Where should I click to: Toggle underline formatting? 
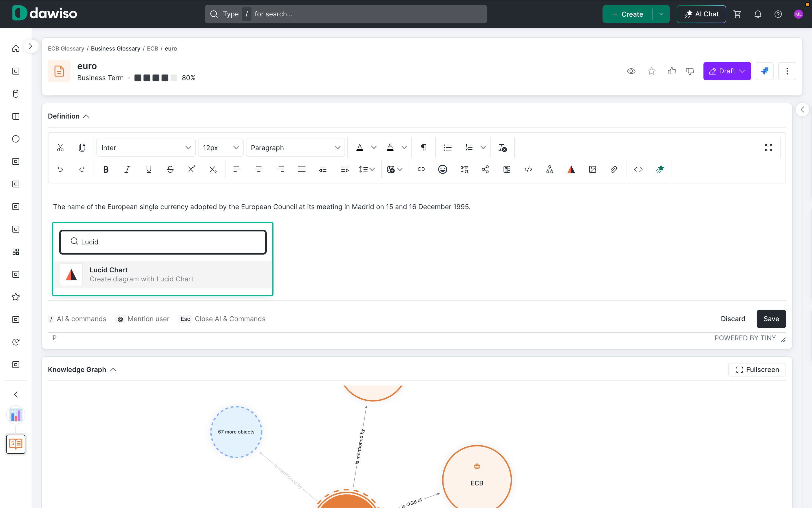pos(149,169)
